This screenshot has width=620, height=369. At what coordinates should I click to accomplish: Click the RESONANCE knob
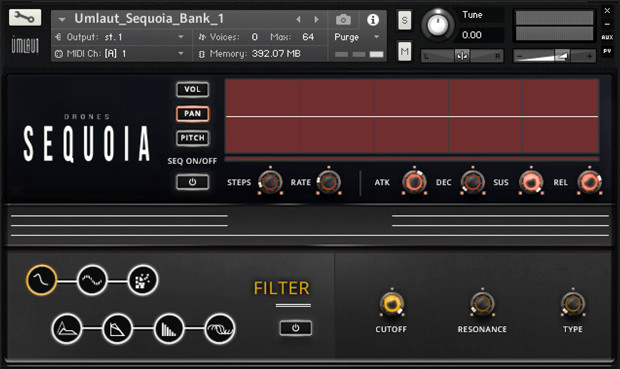(x=482, y=304)
